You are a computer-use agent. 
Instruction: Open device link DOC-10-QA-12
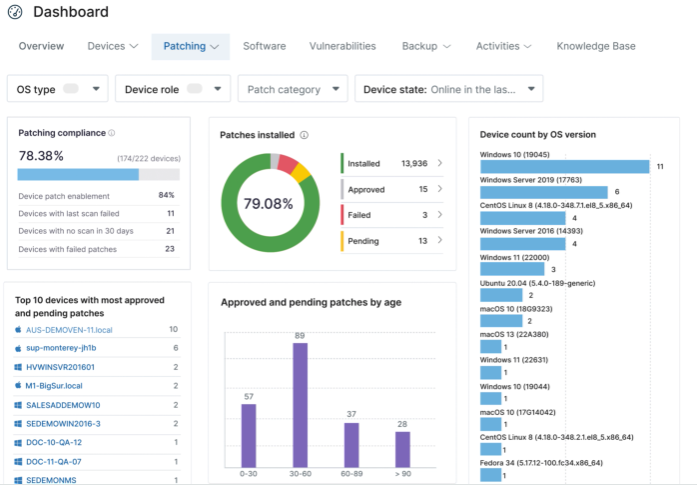pyautogui.click(x=54, y=443)
